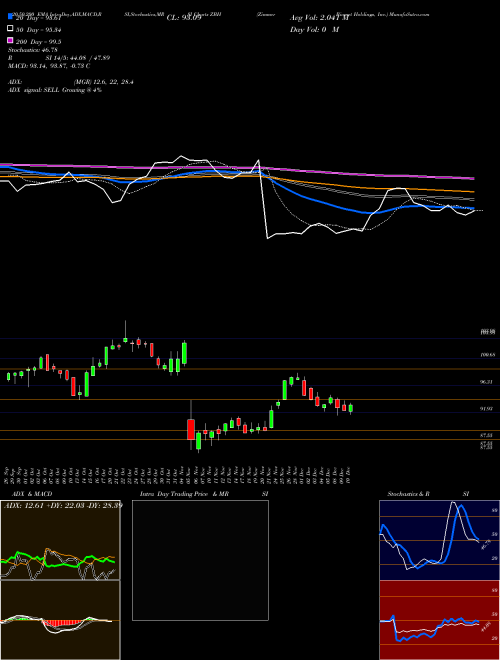Click the 'Avg Vol: 2.041 M' label
500x660 pixels.
(x=319, y=18)
